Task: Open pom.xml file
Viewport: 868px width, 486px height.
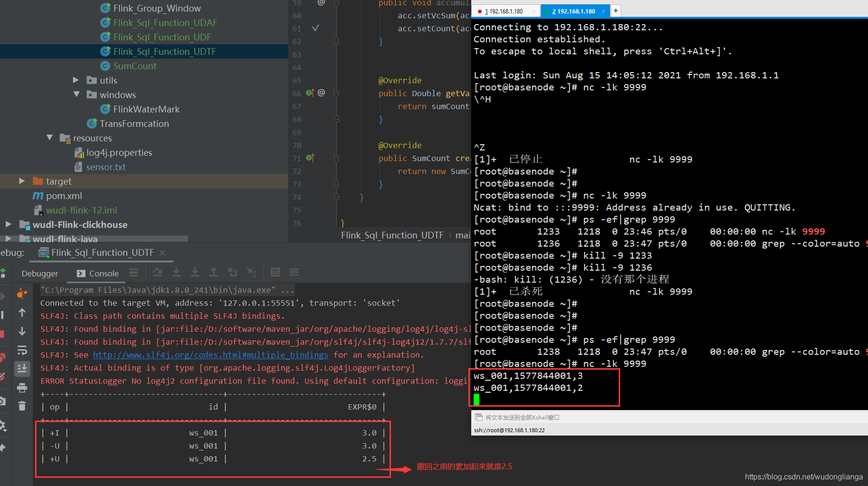Action: [x=64, y=196]
